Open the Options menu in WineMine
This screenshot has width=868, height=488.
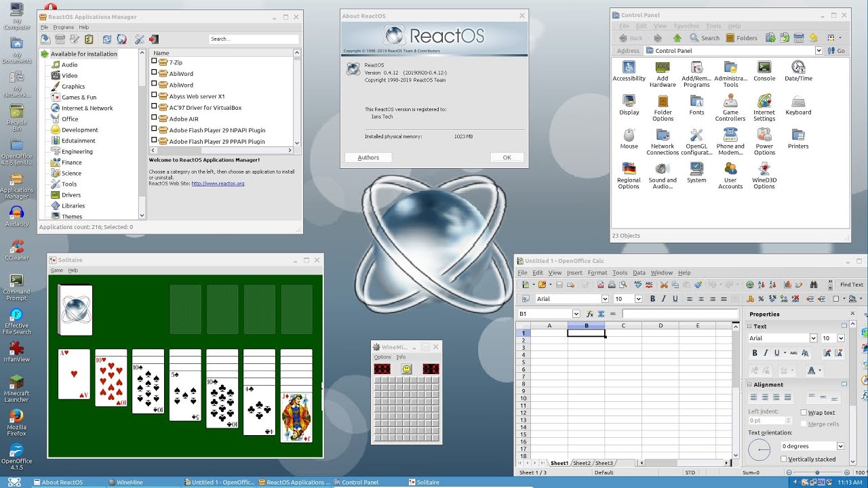(x=382, y=357)
